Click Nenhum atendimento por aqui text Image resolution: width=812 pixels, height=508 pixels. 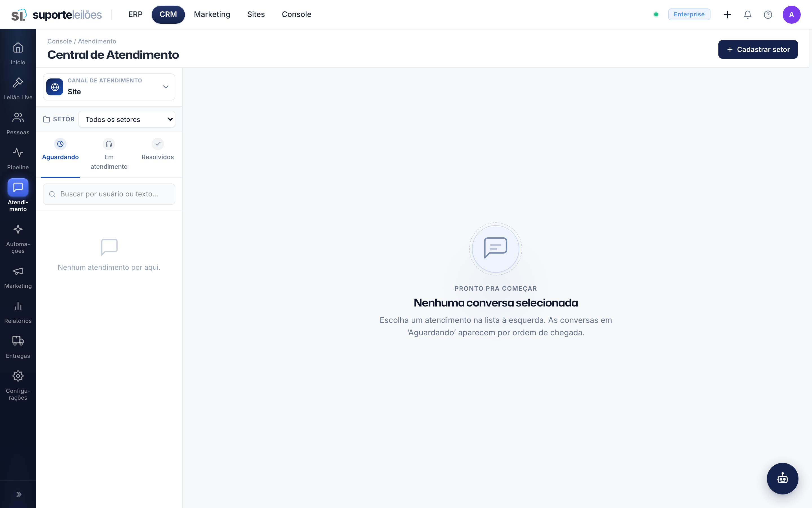coord(109,268)
